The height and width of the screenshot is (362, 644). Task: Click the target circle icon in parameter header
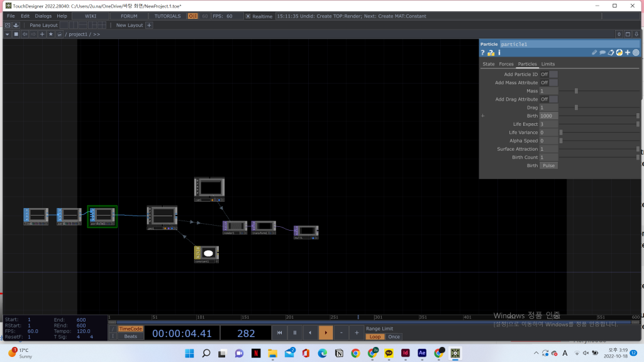tap(636, 53)
